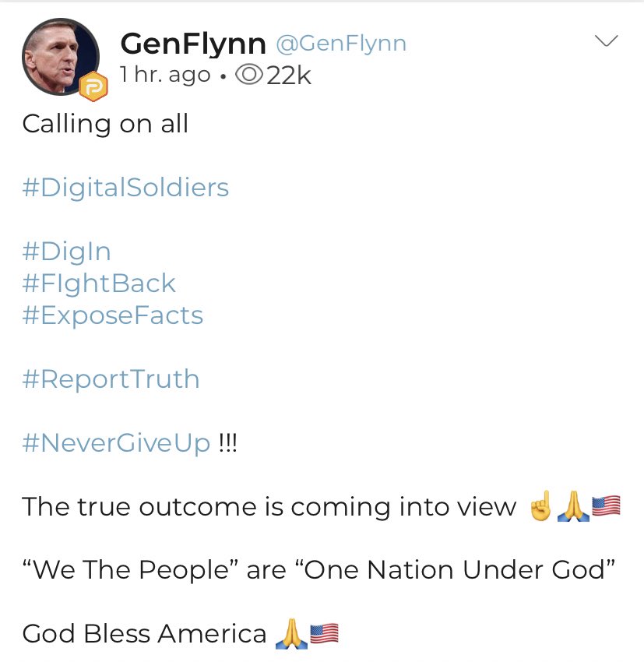Click the @GenFlynn handle
The width and height of the screenshot is (644, 662).
(x=342, y=44)
